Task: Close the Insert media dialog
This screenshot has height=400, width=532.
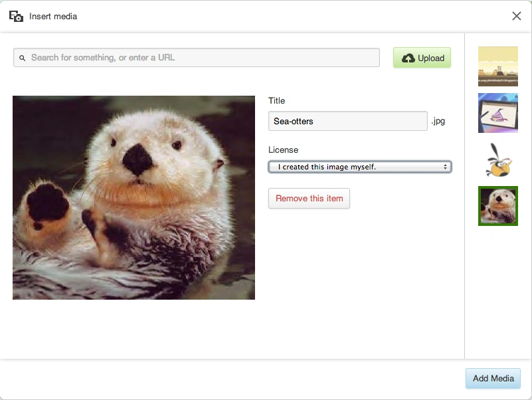Action: coord(516,17)
